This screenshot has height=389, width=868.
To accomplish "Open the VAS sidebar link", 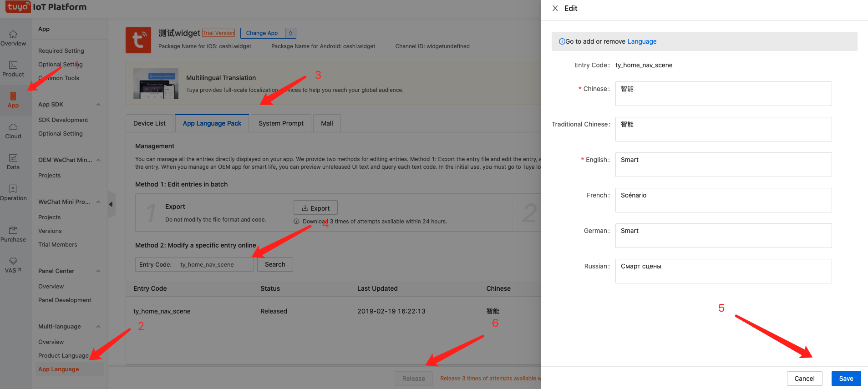I will (x=13, y=265).
